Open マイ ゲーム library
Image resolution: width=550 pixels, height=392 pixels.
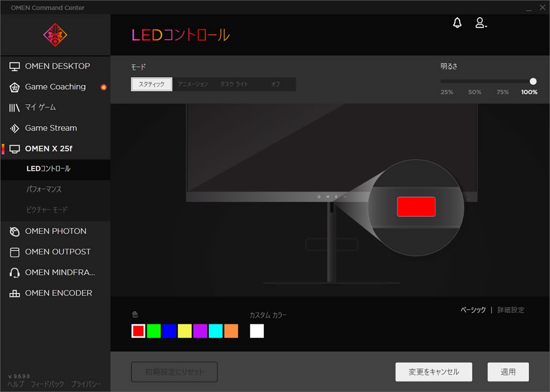pos(40,107)
